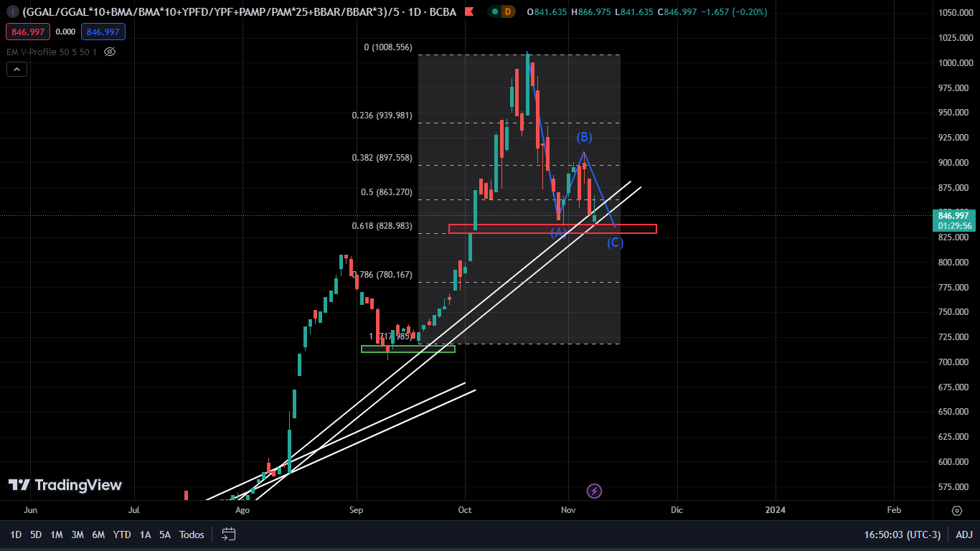Select the 6M date range

(98, 534)
